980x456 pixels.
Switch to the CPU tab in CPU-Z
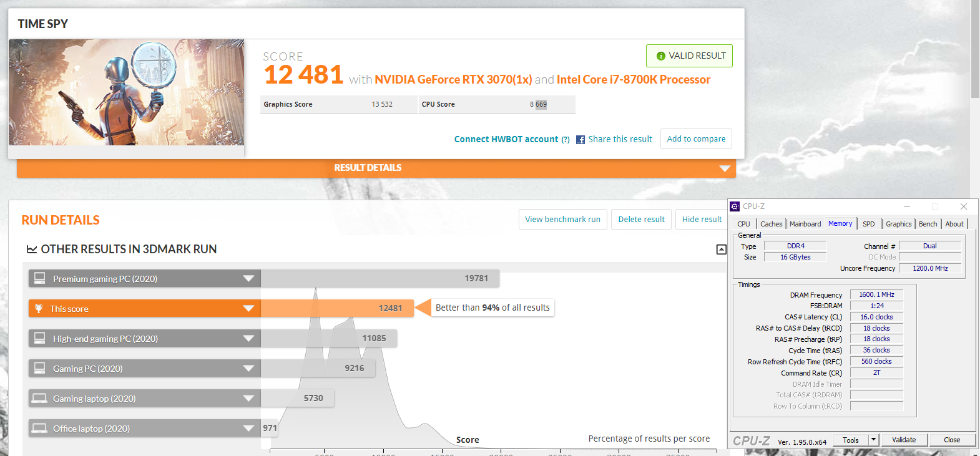743,224
